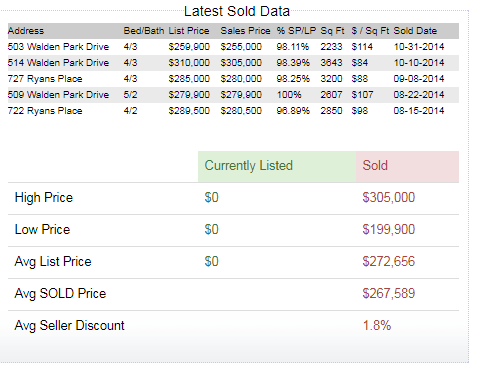Click the $305,000 sold high price
478x368 pixels.
(389, 197)
